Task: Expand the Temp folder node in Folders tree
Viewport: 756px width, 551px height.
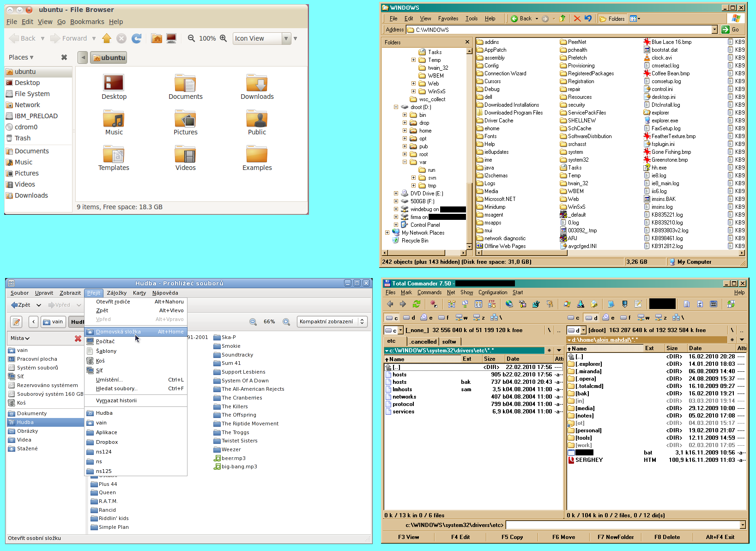Action: 413,60
